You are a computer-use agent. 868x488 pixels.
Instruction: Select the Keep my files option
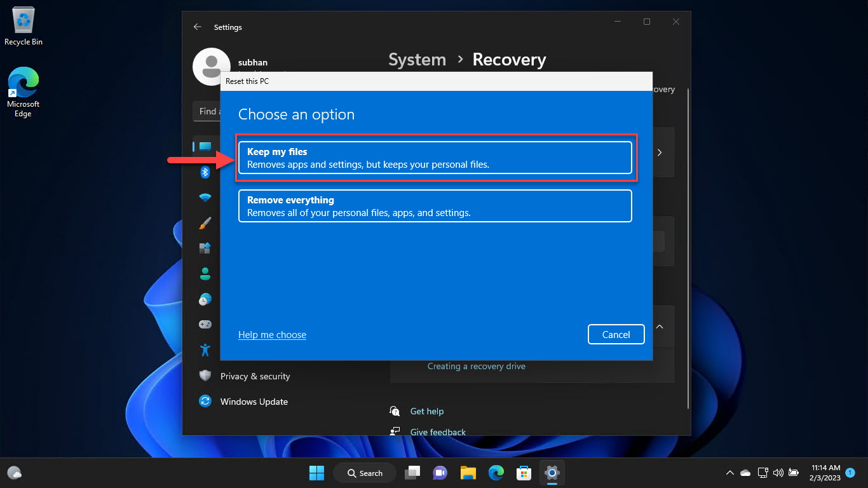(x=435, y=157)
